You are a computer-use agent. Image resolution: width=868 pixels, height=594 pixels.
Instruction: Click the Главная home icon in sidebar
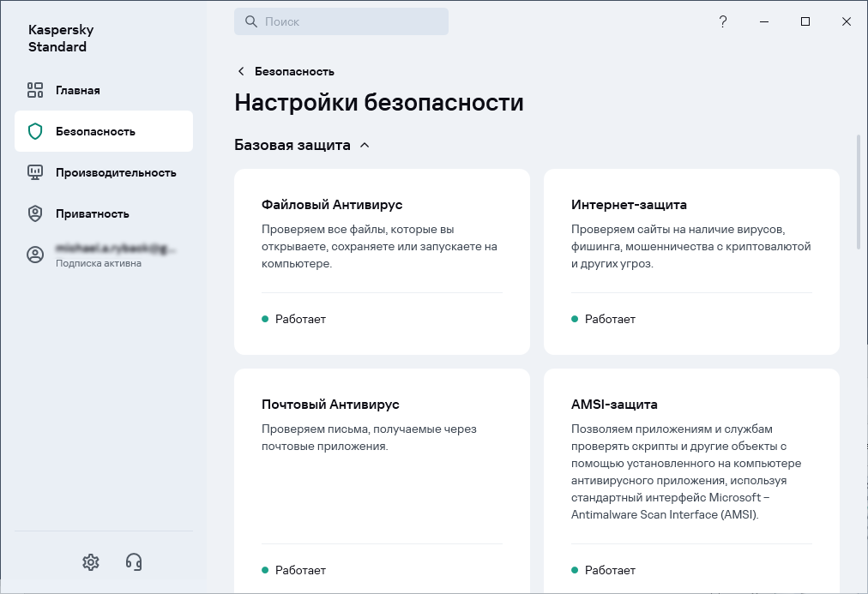tap(35, 90)
